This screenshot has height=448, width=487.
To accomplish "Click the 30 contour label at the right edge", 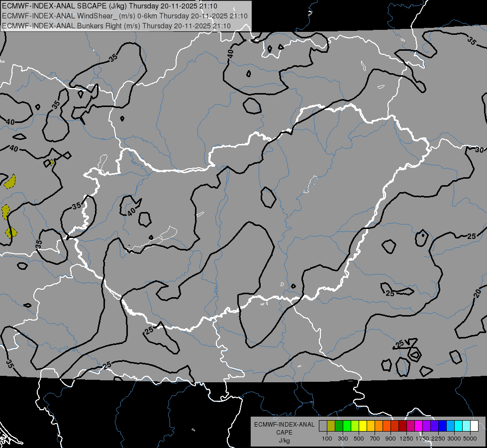I will point(479,150).
